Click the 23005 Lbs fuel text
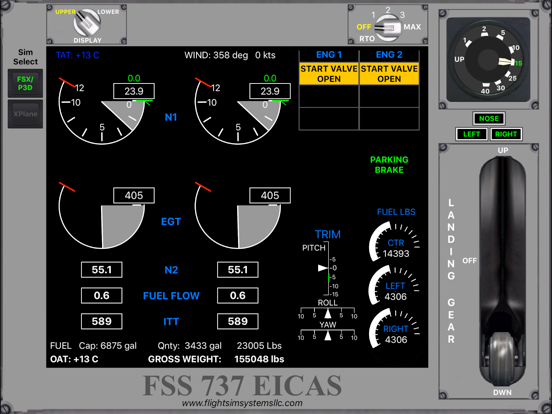The image size is (552, 414). [259, 346]
